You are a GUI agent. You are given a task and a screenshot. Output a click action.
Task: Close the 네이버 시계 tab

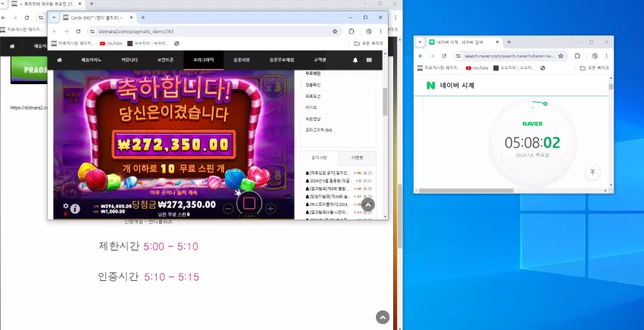[497, 42]
